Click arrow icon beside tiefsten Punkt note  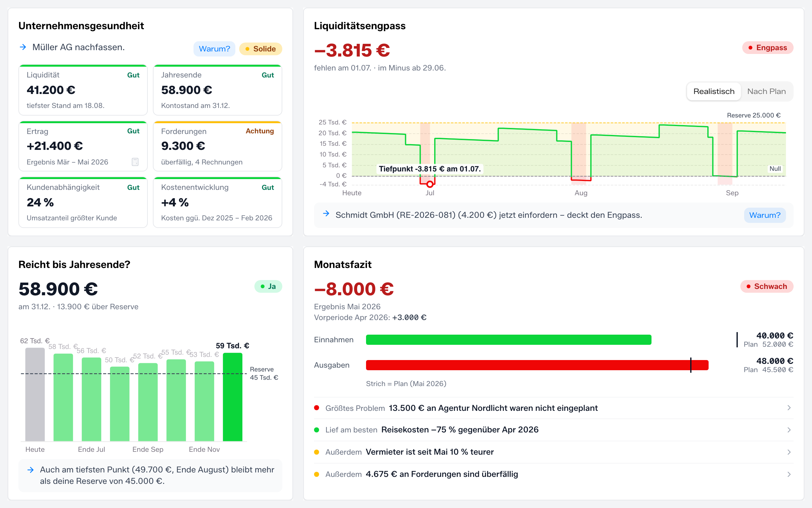click(x=30, y=470)
